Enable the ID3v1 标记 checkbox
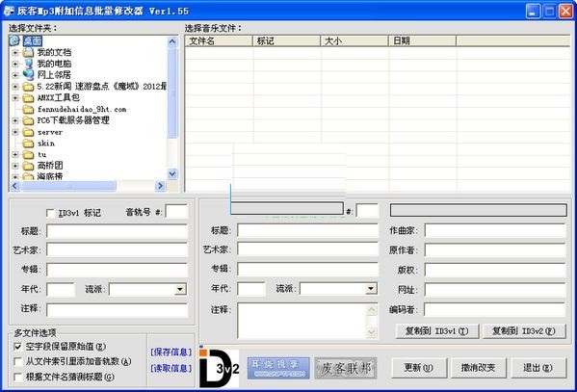This screenshot has width=577, height=392. tap(50, 213)
